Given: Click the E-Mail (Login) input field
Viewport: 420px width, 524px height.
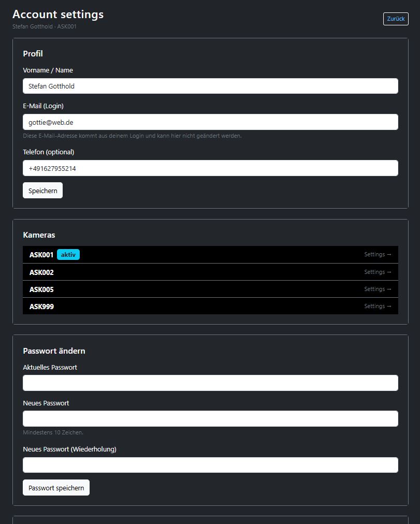Looking at the screenshot, I should tap(210, 122).
